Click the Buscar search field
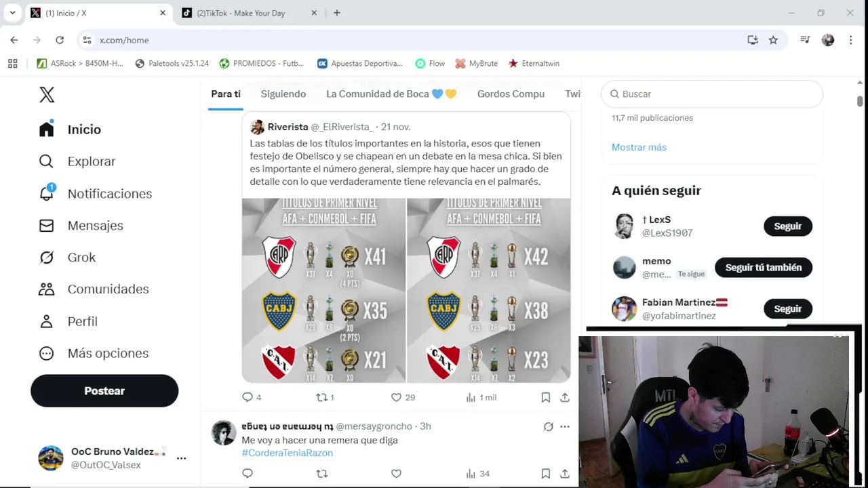This screenshot has width=868, height=488. pos(712,94)
